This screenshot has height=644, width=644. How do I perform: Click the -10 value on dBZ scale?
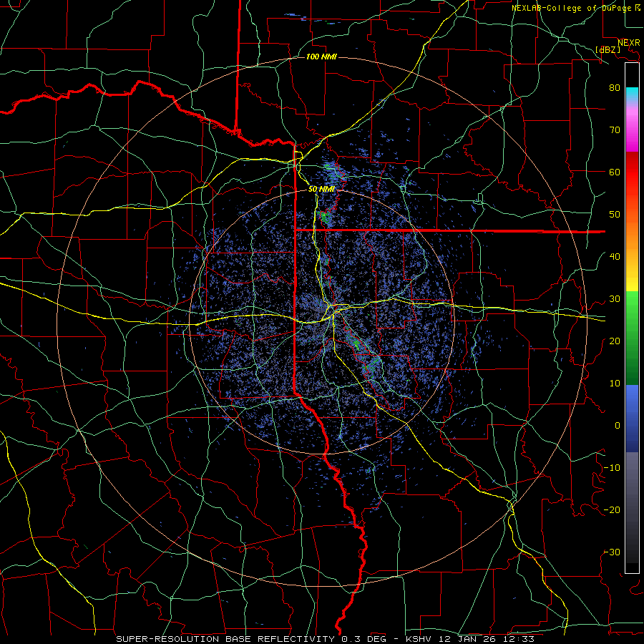[x=612, y=468]
